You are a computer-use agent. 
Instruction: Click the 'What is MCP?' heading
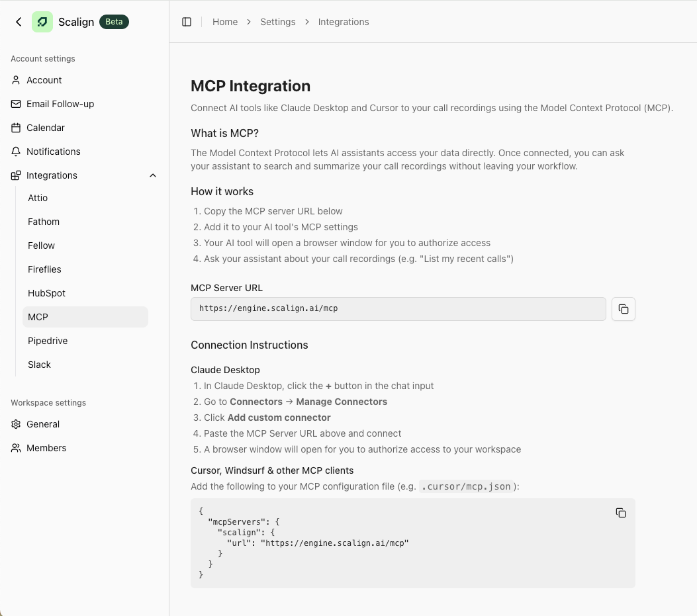tap(224, 134)
